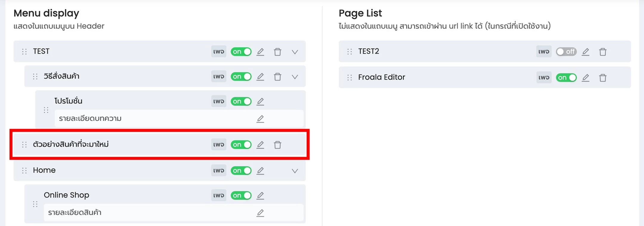Screen dimensions: 644x226
Task: Edit the รายละเอียดบทความ entry
Action: [x=260, y=119]
